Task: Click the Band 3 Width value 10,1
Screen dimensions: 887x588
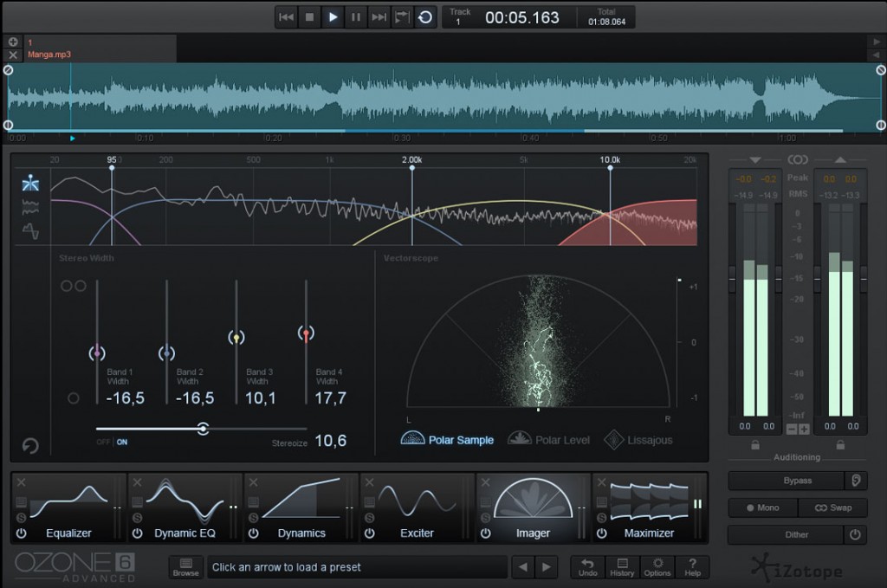Action: tap(260, 398)
